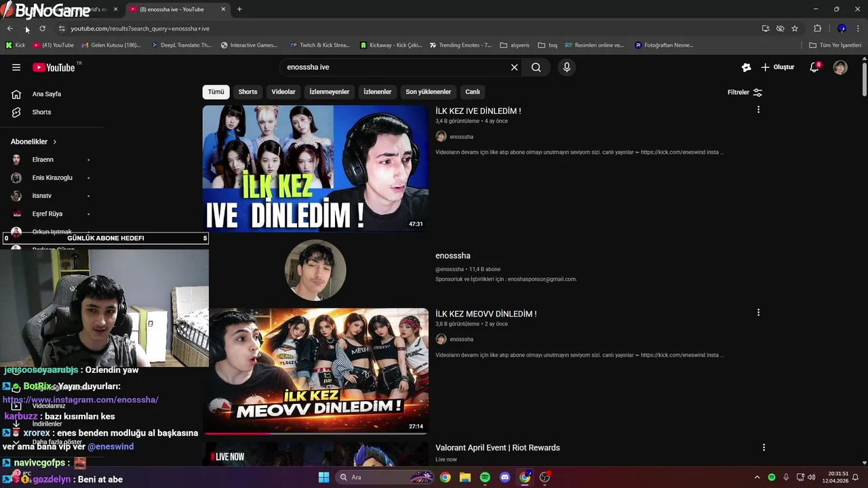This screenshot has height=488, width=868.
Task: Click the Oluştur create button
Action: [777, 67]
